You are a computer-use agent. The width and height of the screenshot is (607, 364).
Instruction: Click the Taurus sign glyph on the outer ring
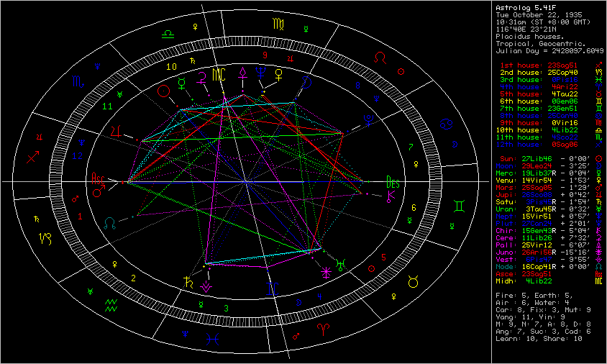point(413,283)
